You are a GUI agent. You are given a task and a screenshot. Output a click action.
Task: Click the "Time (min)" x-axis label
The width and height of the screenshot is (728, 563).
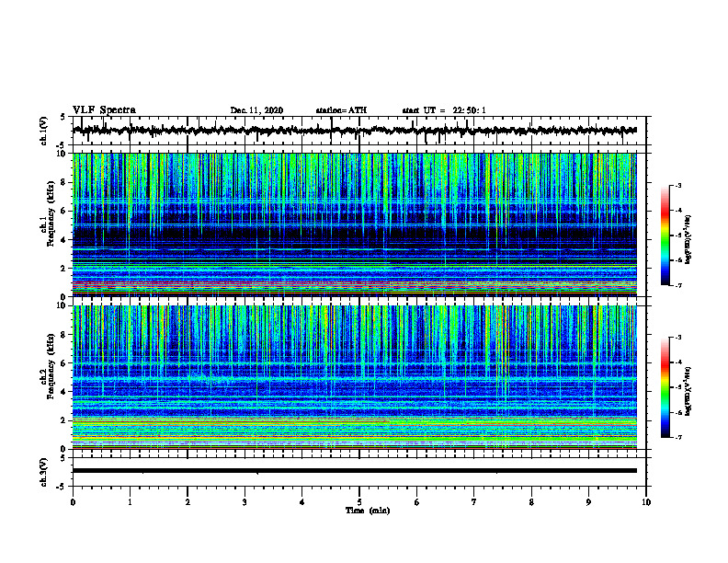[x=368, y=511]
